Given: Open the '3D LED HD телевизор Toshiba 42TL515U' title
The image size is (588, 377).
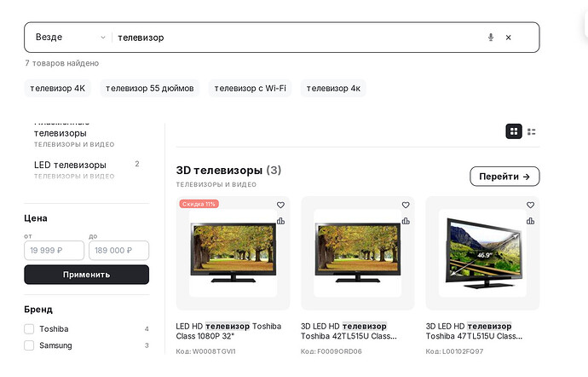Looking at the screenshot, I should pyautogui.click(x=349, y=331).
